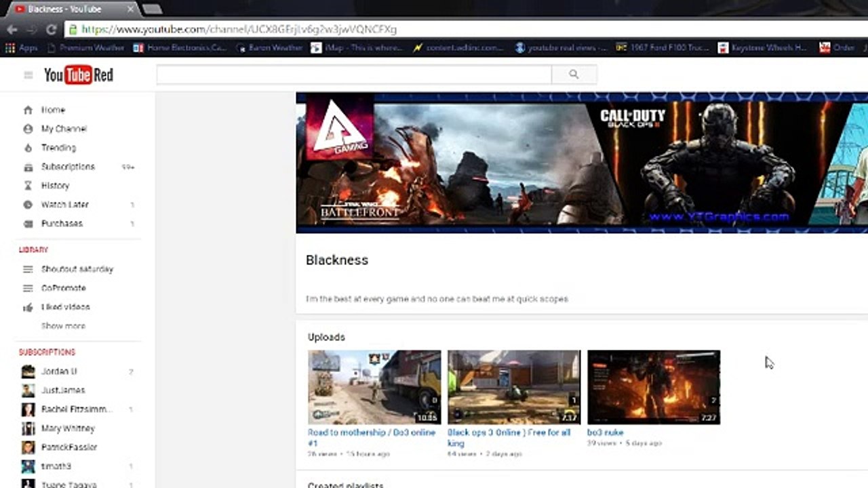Click the Trending flame icon
The width and height of the screenshot is (868, 488).
coord(28,148)
